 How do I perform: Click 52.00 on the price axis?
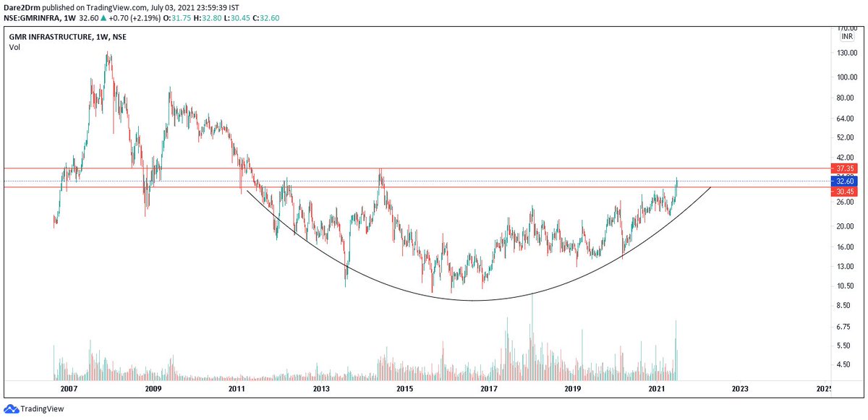(x=847, y=137)
